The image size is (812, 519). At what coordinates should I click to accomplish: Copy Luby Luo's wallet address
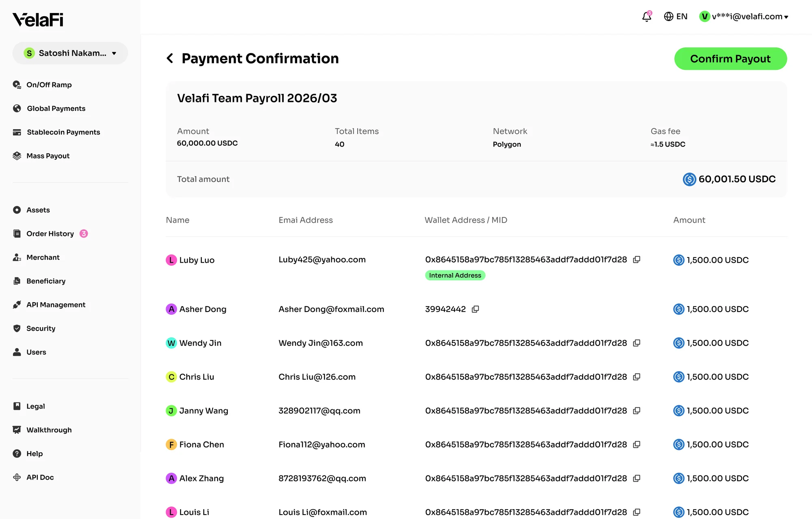point(637,259)
